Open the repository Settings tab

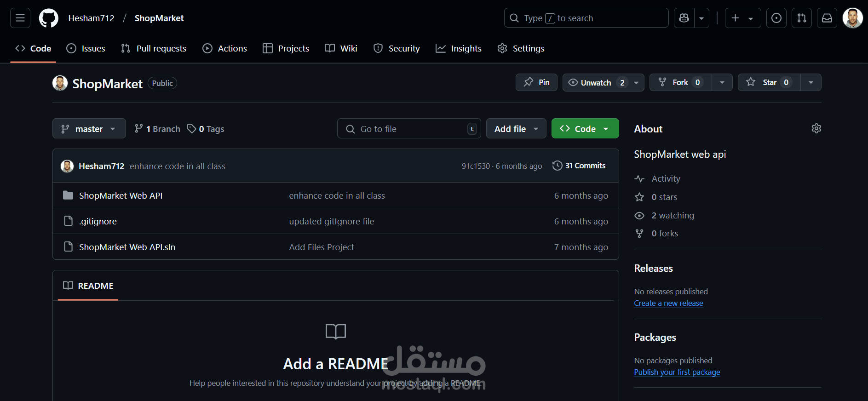521,48
